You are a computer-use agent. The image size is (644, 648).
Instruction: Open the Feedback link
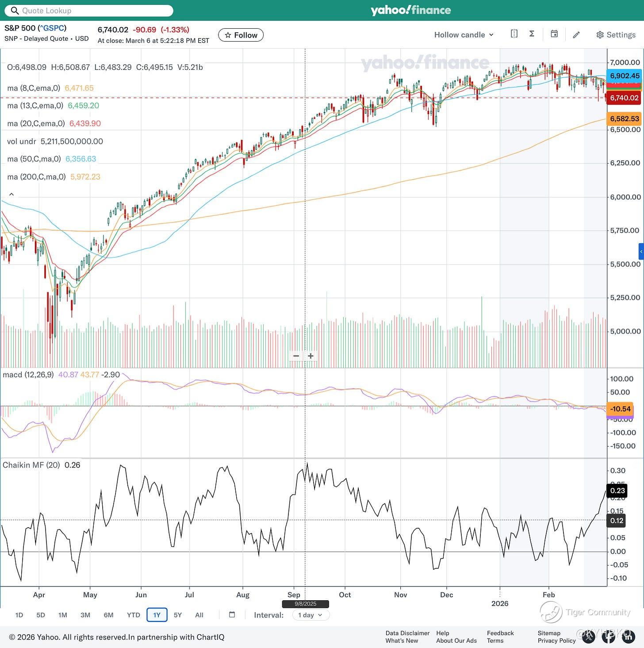click(x=500, y=633)
